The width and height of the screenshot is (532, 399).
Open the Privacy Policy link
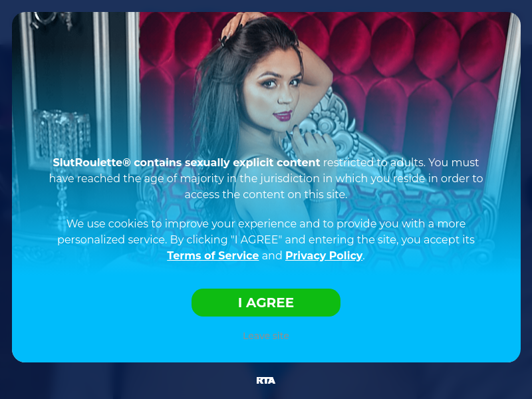tap(324, 255)
